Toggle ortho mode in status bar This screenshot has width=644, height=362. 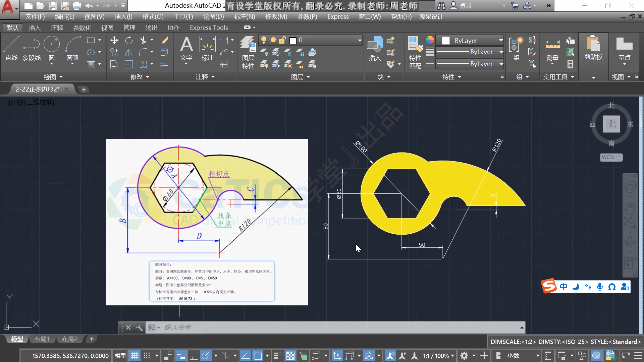[194, 356]
